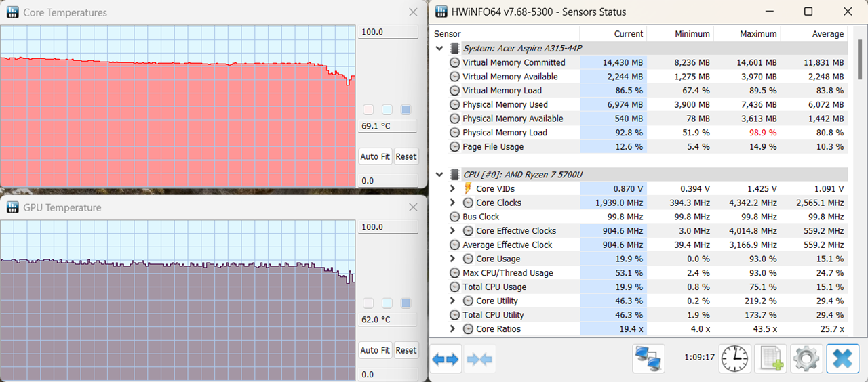The width and height of the screenshot is (868, 382).
Task: Click the Maximum column header
Action: coord(747,34)
